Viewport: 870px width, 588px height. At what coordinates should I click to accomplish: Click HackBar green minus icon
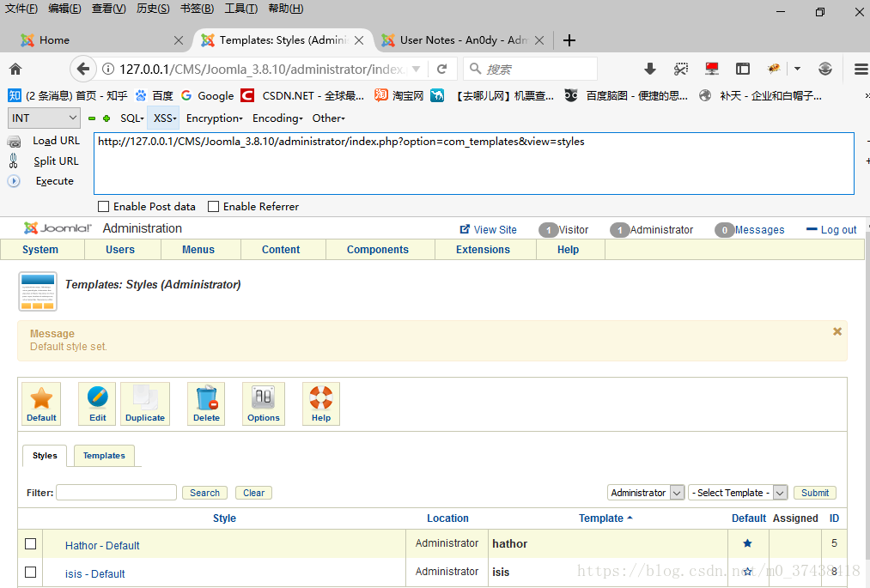point(92,118)
